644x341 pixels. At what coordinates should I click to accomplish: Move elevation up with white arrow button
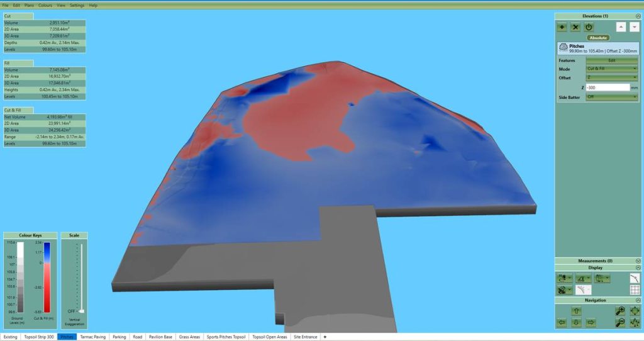621,27
